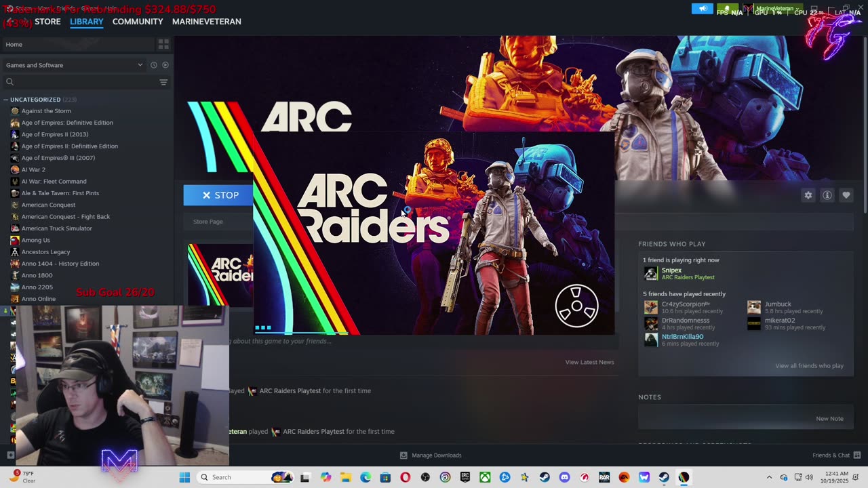This screenshot has width=868, height=488.
Task: Open Jumbuck friend entry
Action: [x=778, y=304]
